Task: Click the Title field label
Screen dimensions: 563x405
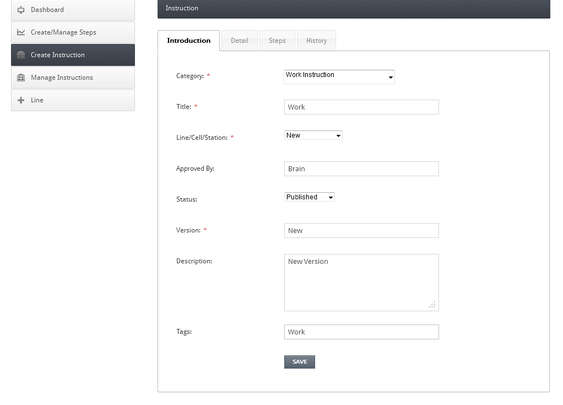Action: (x=183, y=107)
